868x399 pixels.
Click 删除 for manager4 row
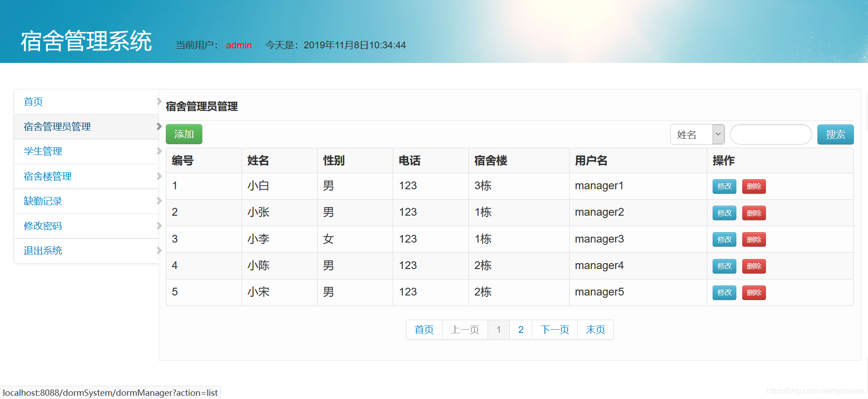[754, 266]
